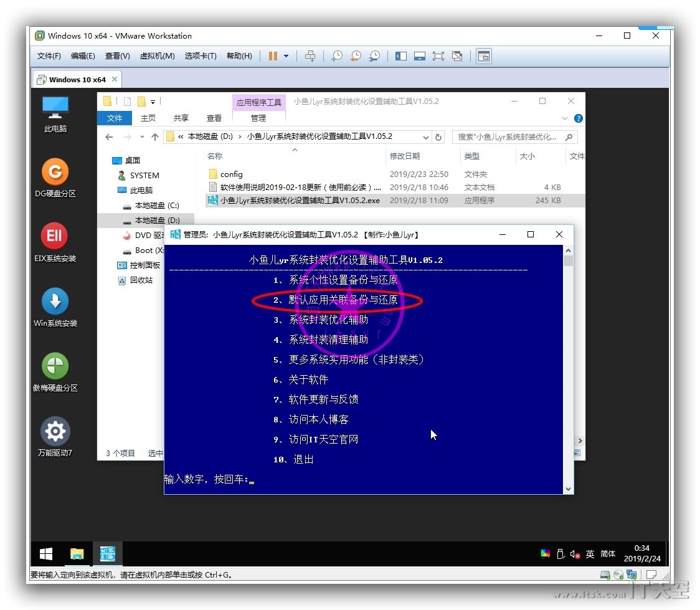
Task: Launch the 傲梅硬盘分区 desktop shortcut
Action: pyautogui.click(x=55, y=372)
